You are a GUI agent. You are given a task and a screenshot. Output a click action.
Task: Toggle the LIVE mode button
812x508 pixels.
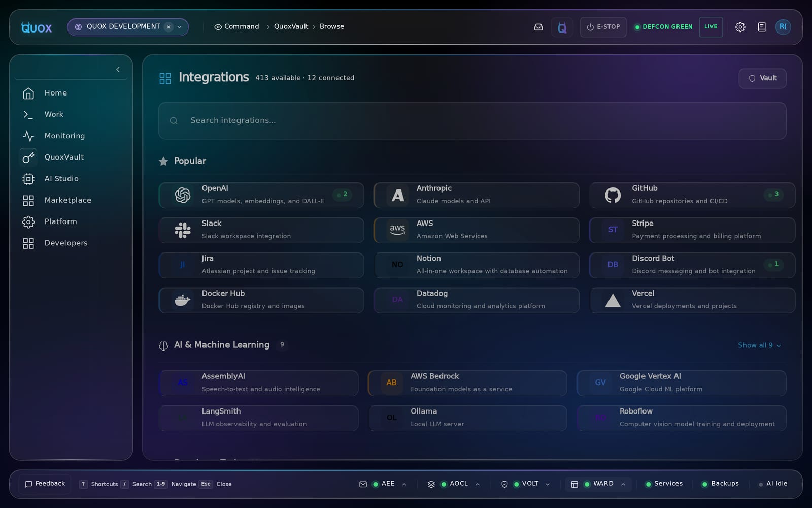coord(710,27)
